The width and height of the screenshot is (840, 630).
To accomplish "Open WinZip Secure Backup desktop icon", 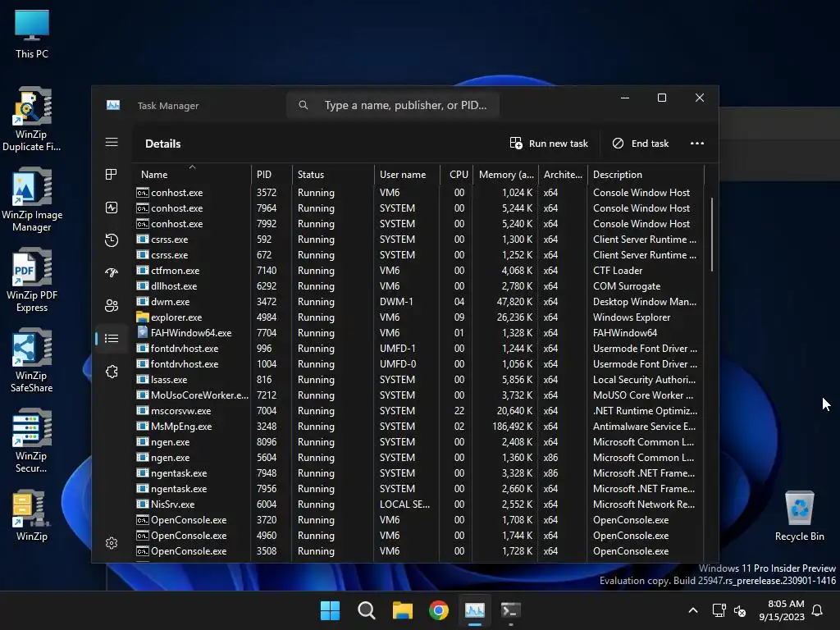I will [x=32, y=441].
